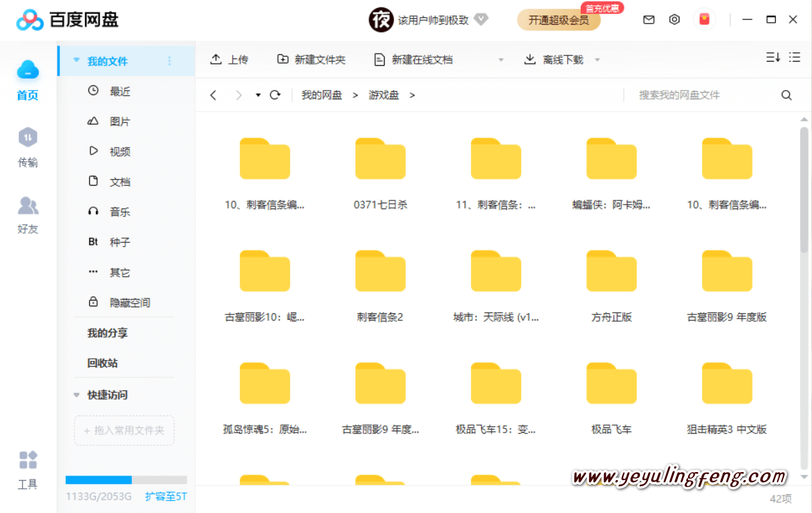Image resolution: width=812 pixels, height=513 pixels.
Task: Go forward with the right arrow
Action: (x=239, y=95)
